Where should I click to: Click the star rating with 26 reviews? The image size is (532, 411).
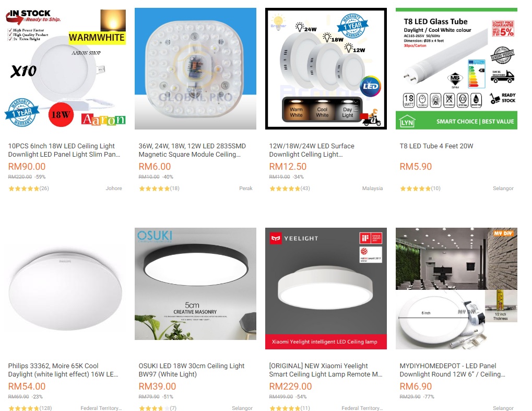point(29,189)
